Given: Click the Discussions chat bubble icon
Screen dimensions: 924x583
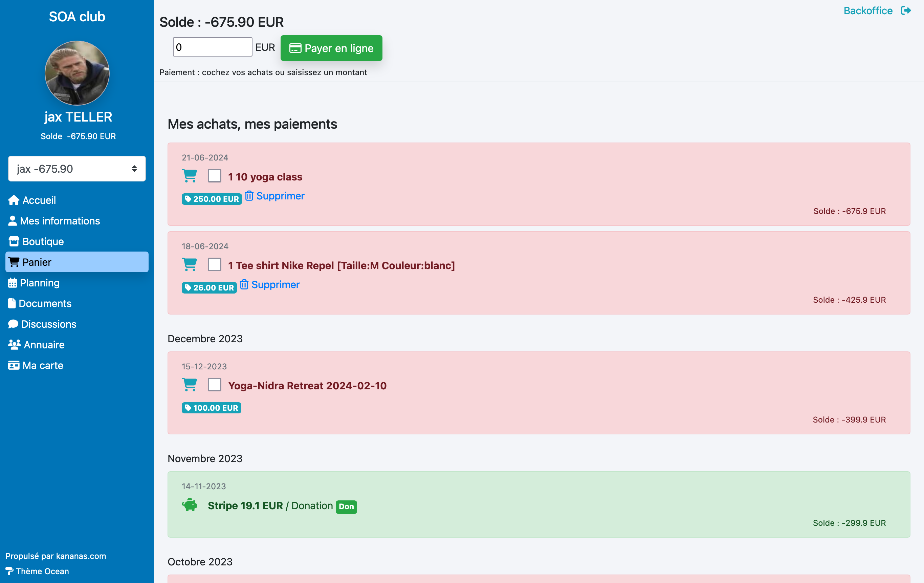Looking at the screenshot, I should click(13, 324).
